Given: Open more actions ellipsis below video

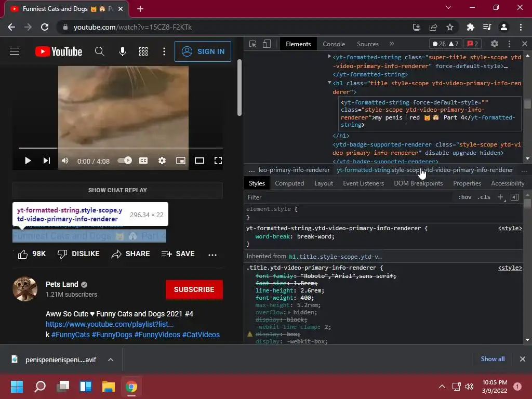Looking at the screenshot, I should click(212, 255).
